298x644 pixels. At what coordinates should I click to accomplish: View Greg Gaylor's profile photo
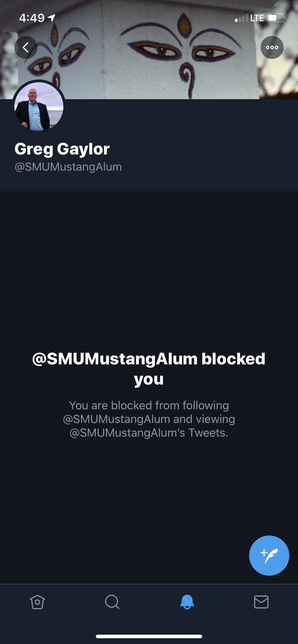click(x=39, y=106)
